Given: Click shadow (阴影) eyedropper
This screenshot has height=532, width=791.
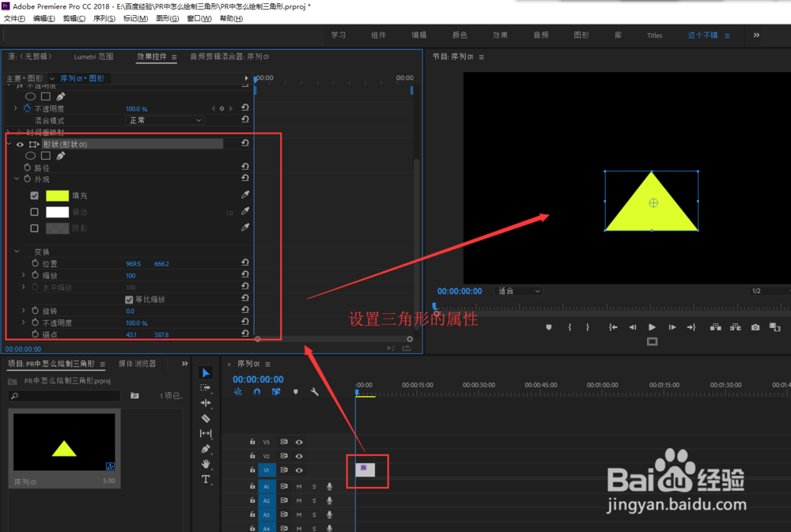Looking at the screenshot, I should [x=245, y=228].
